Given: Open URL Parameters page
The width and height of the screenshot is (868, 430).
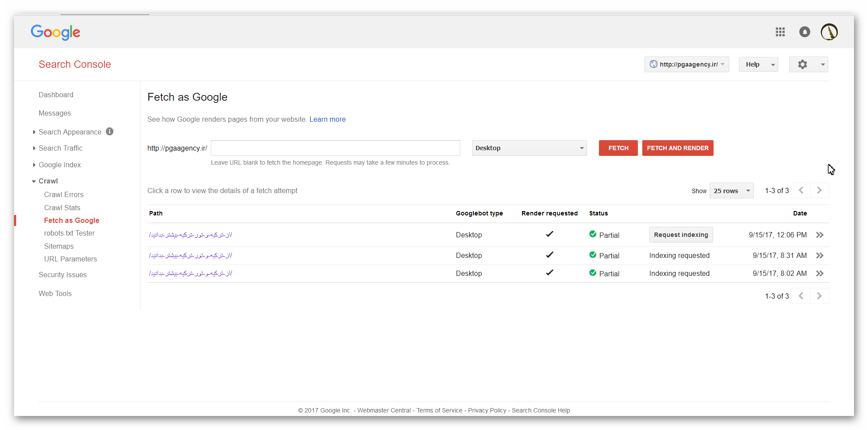Looking at the screenshot, I should (x=70, y=259).
